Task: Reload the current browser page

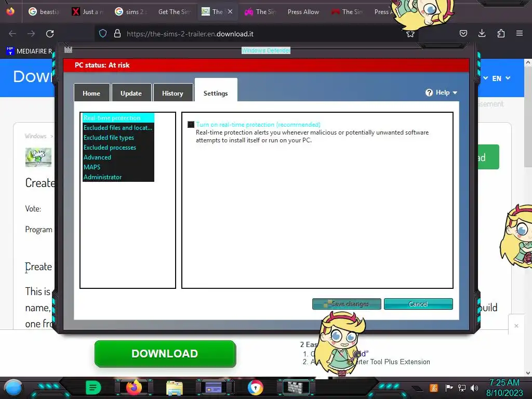Action: tap(50, 34)
